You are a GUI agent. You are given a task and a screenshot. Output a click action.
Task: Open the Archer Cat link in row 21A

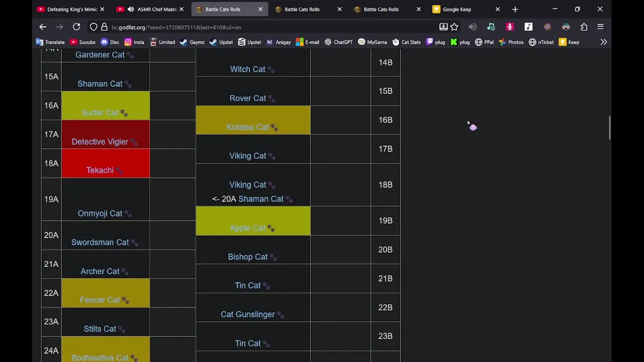click(100, 271)
